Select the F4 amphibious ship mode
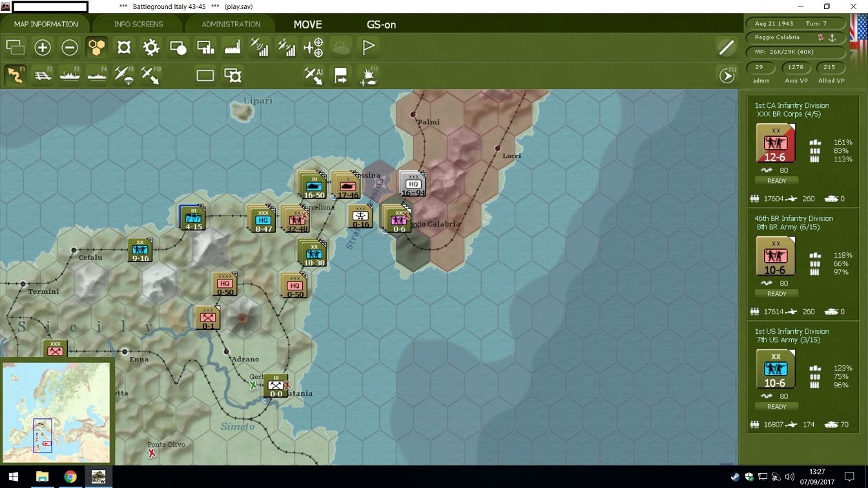This screenshot has width=868, height=488. coord(97,75)
